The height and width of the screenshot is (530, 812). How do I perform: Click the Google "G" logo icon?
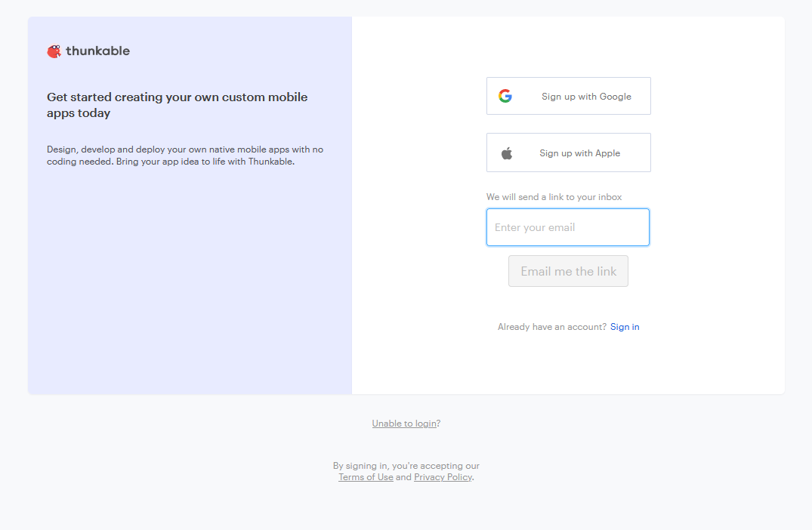(x=505, y=96)
